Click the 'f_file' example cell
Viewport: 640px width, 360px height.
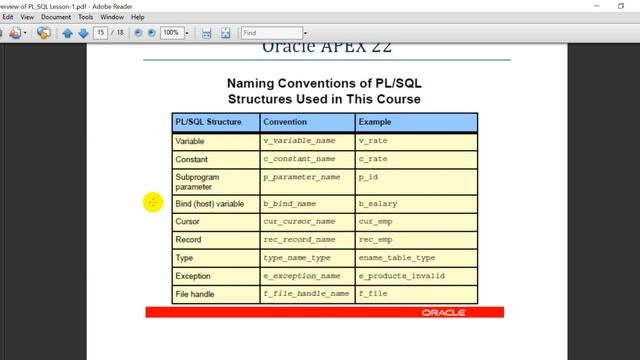(x=416, y=294)
